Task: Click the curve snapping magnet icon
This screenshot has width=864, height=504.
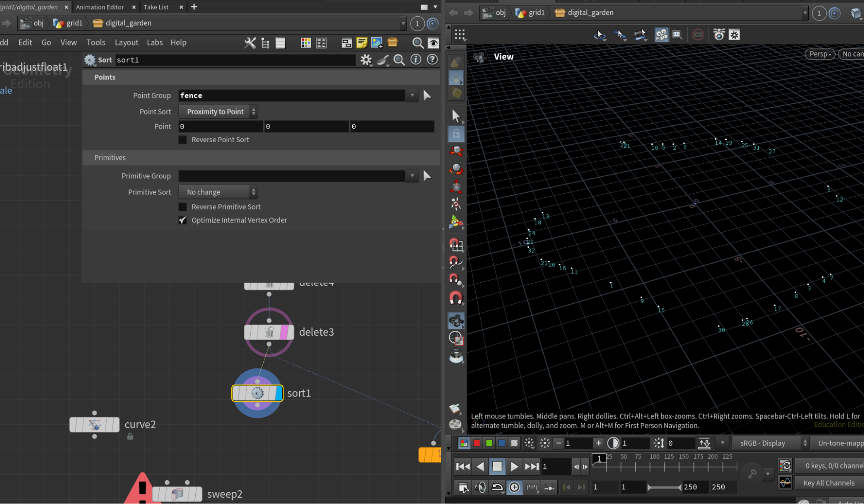Action: pos(456,262)
